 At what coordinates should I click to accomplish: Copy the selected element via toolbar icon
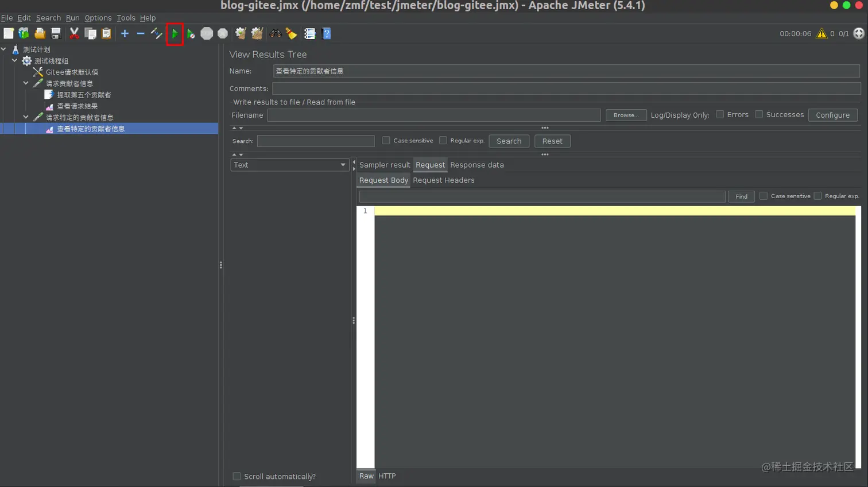point(90,34)
